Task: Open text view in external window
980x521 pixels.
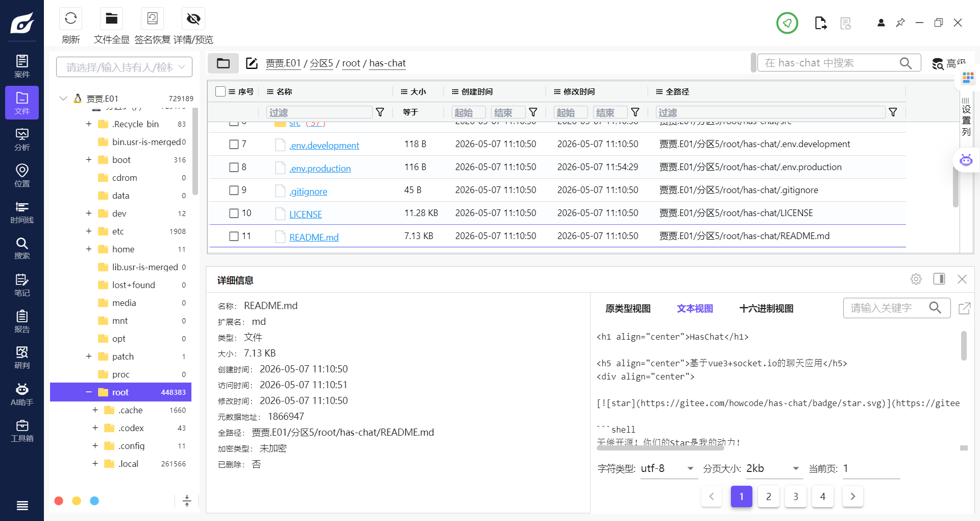Action: click(x=964, y=308)
